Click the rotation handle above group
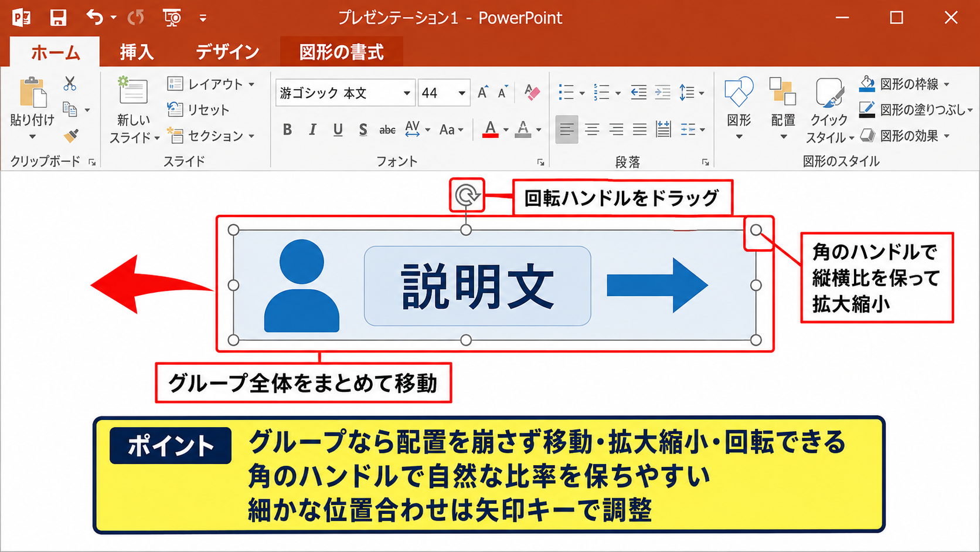Image resolution: width=980 pixels, height=552 pixels. pos(467,195)
